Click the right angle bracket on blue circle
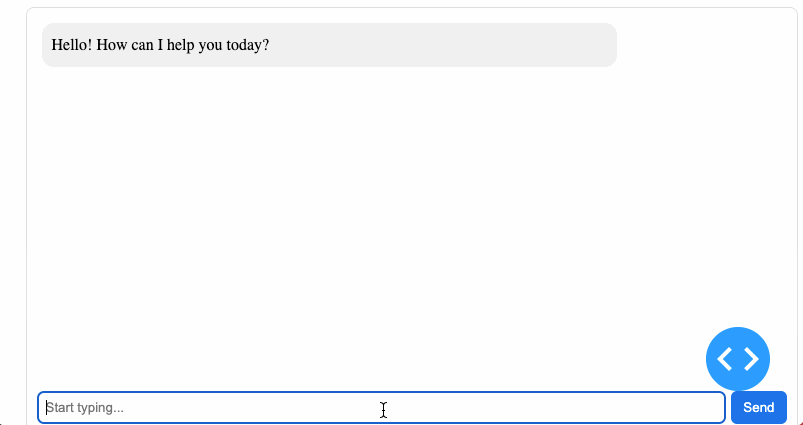Image resolution: width=803 pixels, height=425 pixels. (x=751, y=358)
